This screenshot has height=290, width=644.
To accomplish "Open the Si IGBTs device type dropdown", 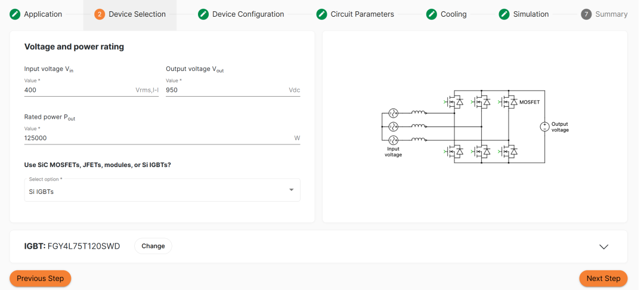I will tap(162, 190).
